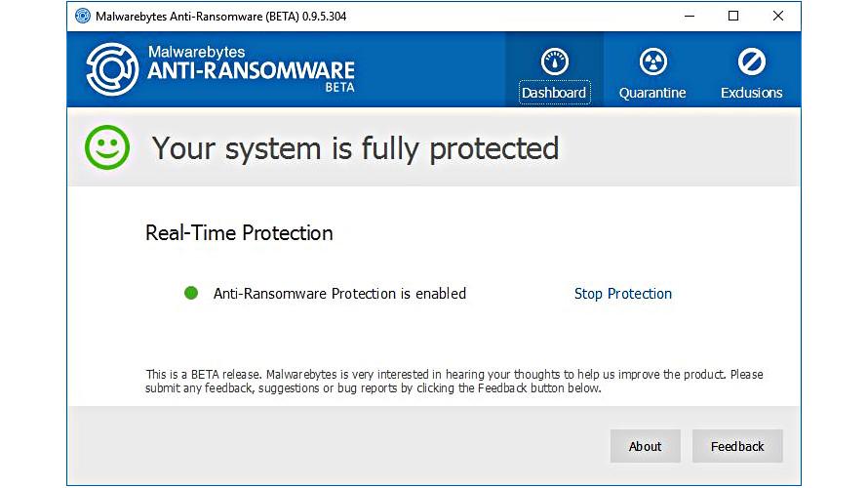Click the green smiley face status icon

(x=106, y=148)
